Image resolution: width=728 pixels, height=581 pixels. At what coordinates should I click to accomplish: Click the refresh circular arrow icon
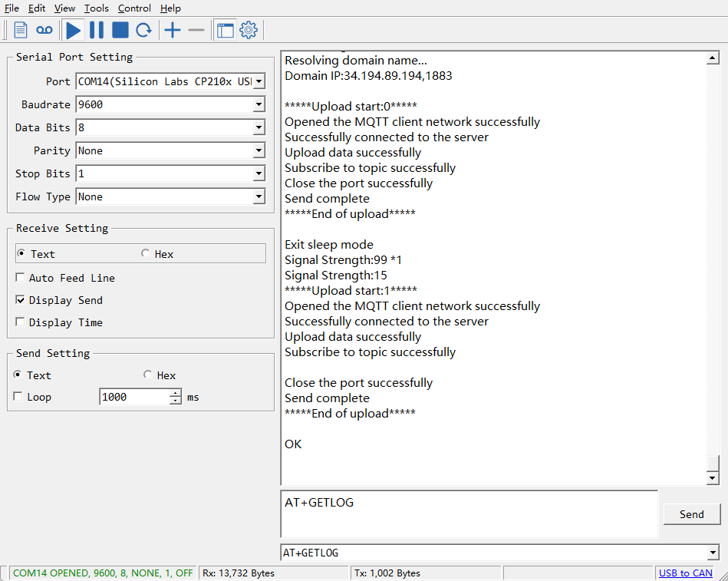tap(143, 30)
